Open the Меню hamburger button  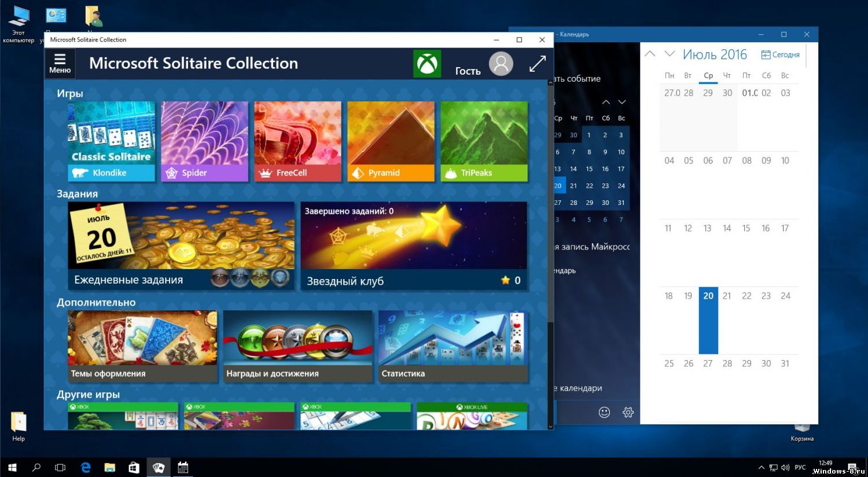tap(60, 64)
